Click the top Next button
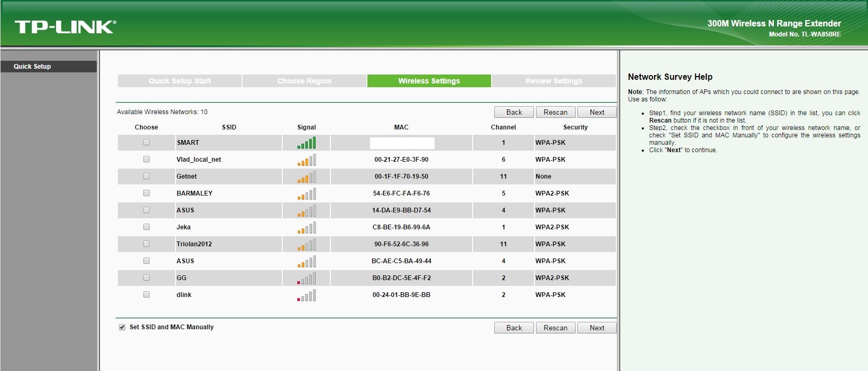 597,112
